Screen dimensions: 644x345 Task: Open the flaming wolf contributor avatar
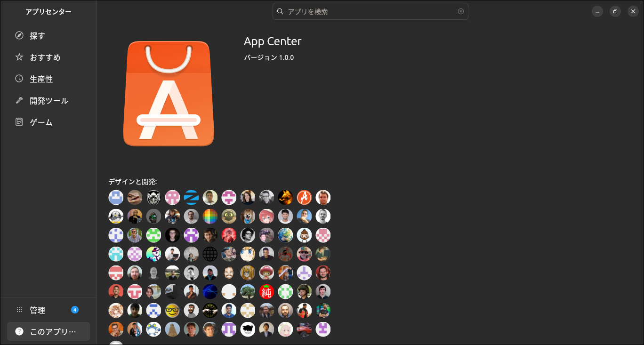285,198
